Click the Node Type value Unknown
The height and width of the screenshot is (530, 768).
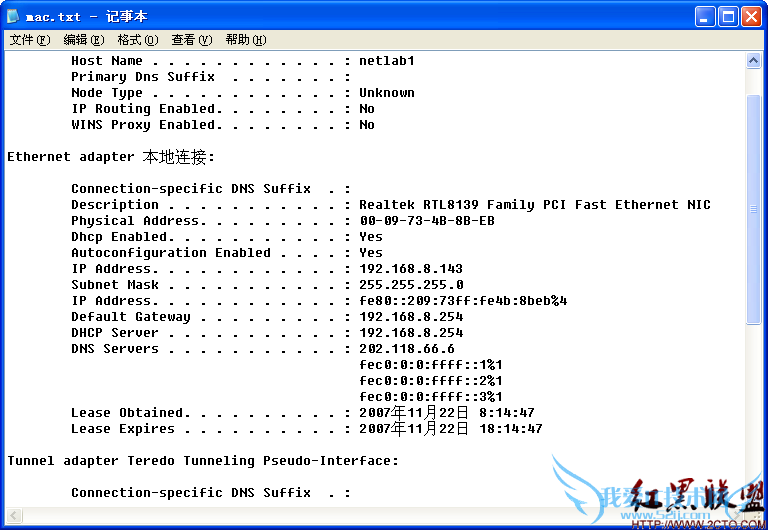386,93
